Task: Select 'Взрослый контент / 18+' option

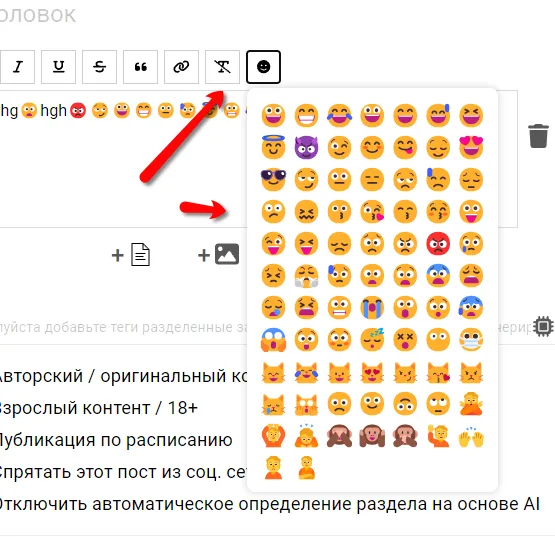Action: pos(98,408)
